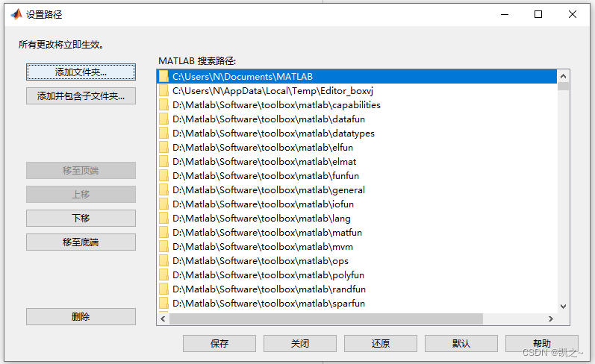Click 添加并包含子文件夹... button
This screenshot has height=364, width=595.
81,96
